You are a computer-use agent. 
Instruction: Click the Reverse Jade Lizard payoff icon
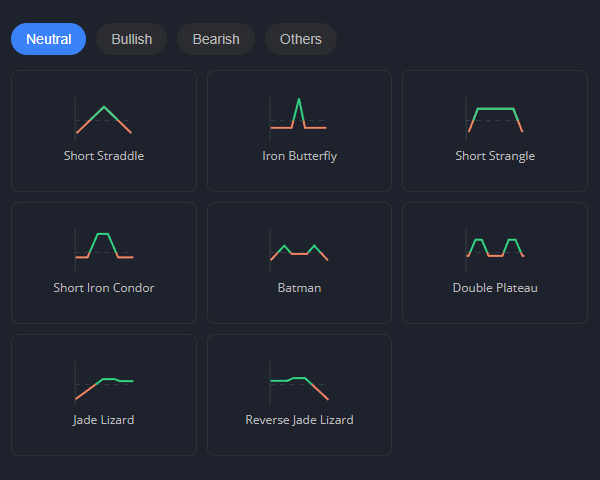click(299, 381)
